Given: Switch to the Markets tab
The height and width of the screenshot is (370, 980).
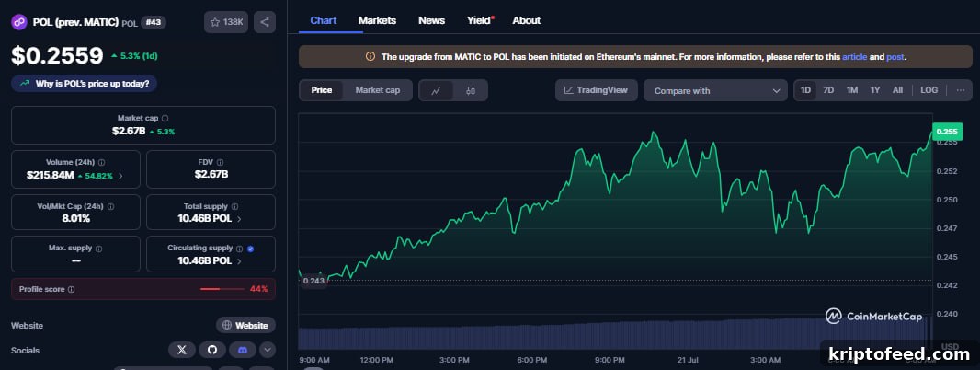Looking at the screenshot, I should 377,20.
